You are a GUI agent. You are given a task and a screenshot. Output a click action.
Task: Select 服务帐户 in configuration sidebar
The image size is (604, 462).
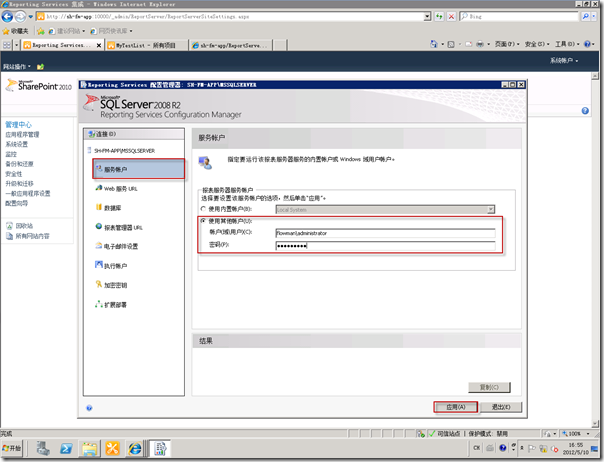139,169
